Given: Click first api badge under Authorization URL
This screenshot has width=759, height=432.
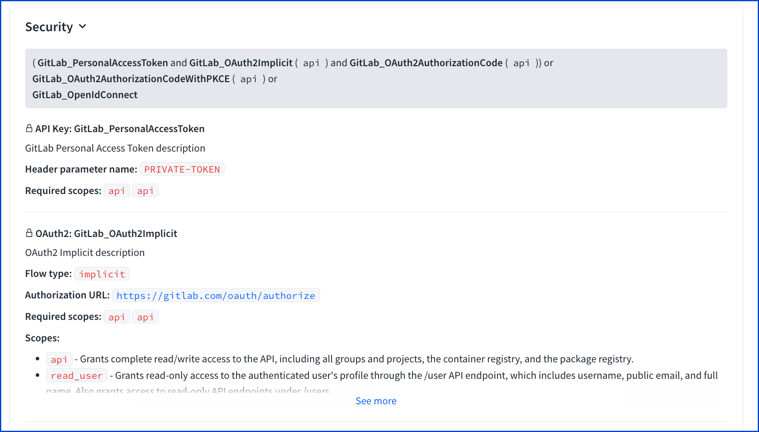Looking at the screenshot, I should coord(117,317).
